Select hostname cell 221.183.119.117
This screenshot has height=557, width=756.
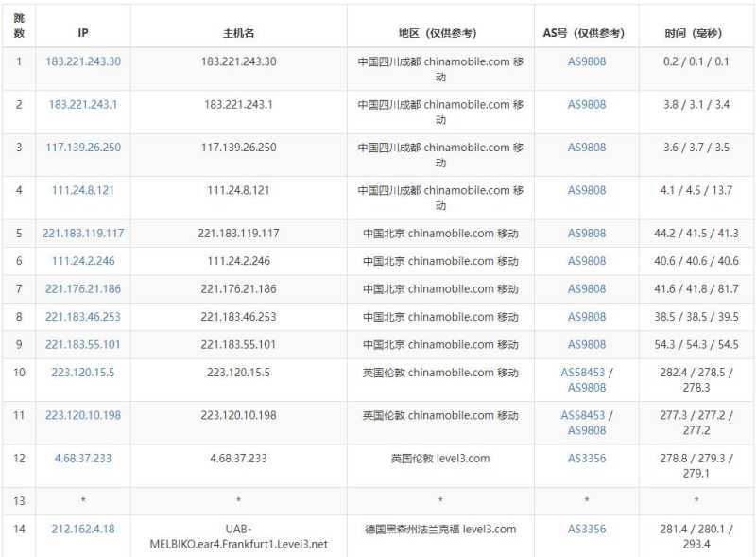tap(239, 234)
